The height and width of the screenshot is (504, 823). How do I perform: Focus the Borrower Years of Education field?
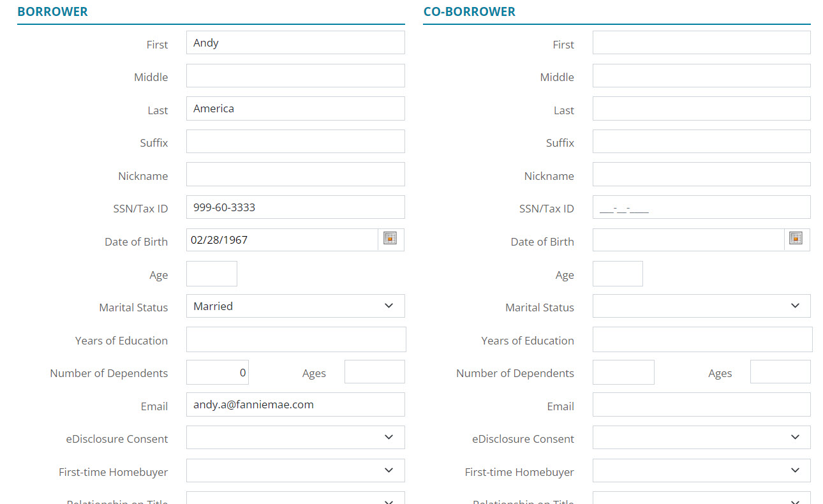click(x=295, y=339)
